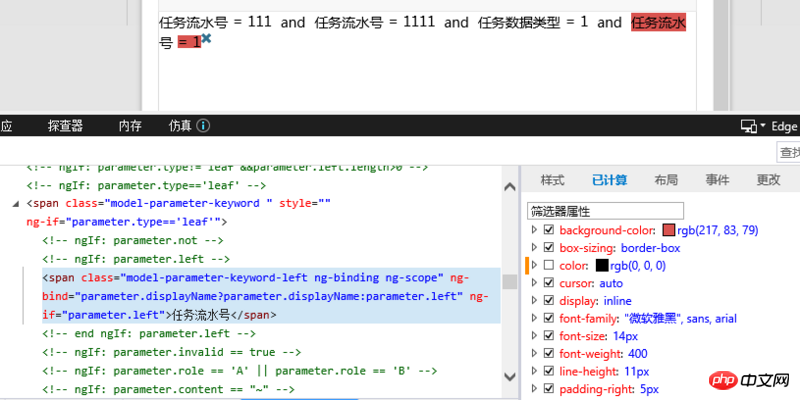The height and width of the screenshot is (400, 800).
Task: Select the 事件 events tab
Action: coord(717,180)
